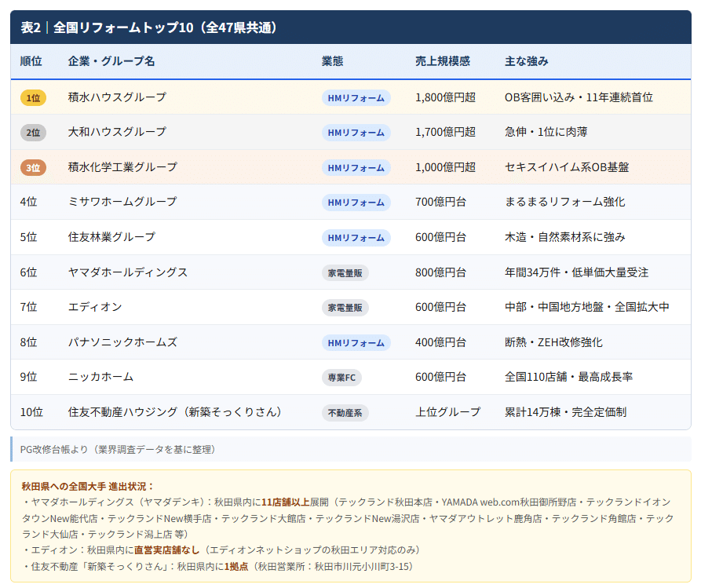Click 年間34万件・低単価大量受注 text

pos(577,272)
